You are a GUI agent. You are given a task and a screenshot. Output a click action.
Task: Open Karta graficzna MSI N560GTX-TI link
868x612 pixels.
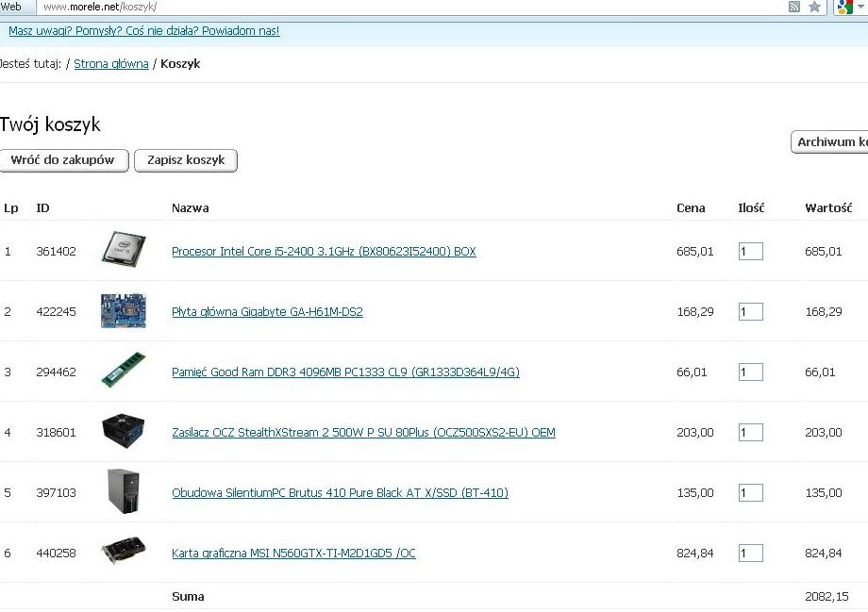click(293, 553)
